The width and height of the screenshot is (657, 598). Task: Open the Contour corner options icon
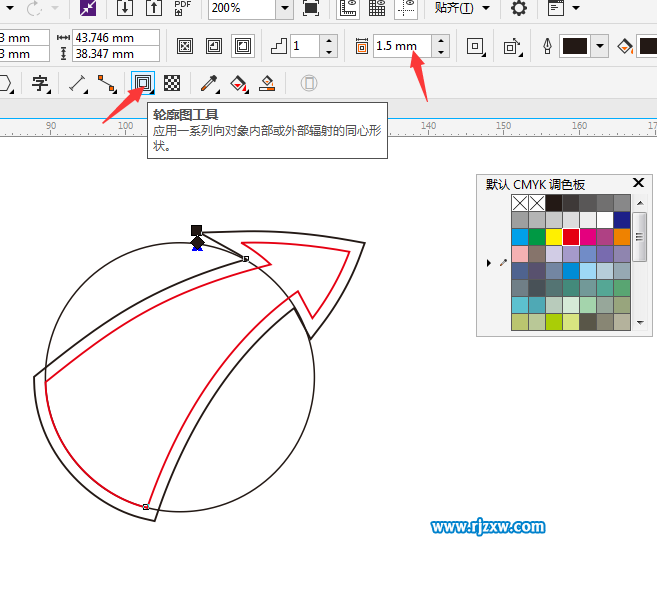click(x=476, y=46)
